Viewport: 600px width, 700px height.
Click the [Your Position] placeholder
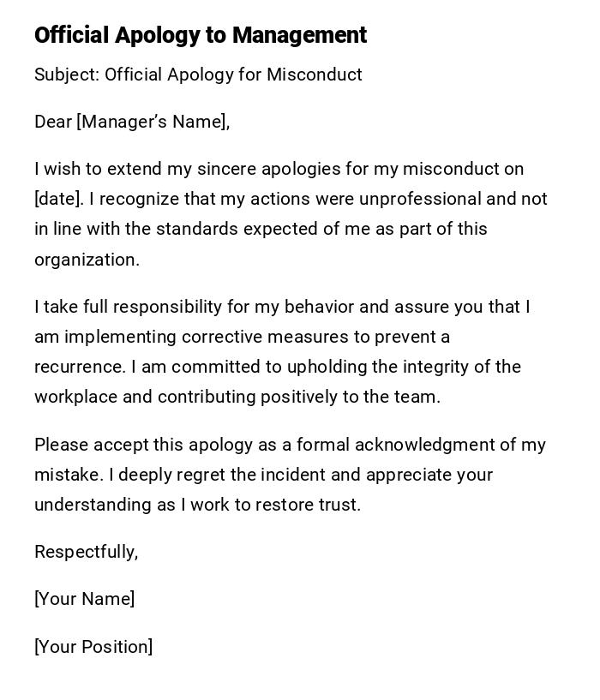pos(93,647)
